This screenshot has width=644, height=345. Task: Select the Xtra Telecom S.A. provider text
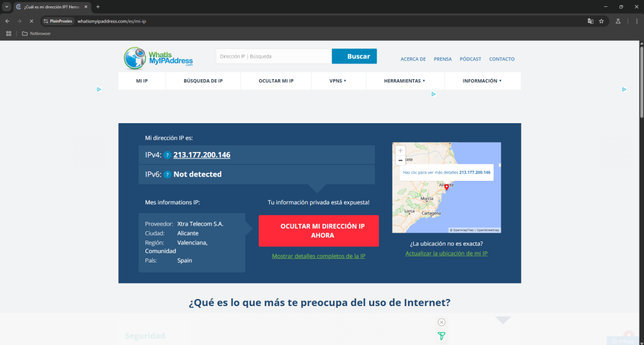pyautogui.click(x=200, y=224)
